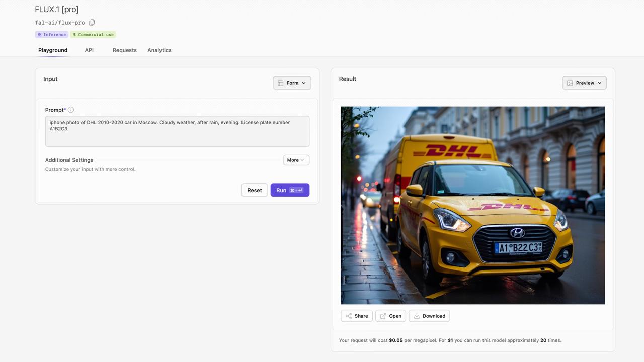Click the generated DHL car result image
This screenshot has height=362, width=644.
(473, 205)
